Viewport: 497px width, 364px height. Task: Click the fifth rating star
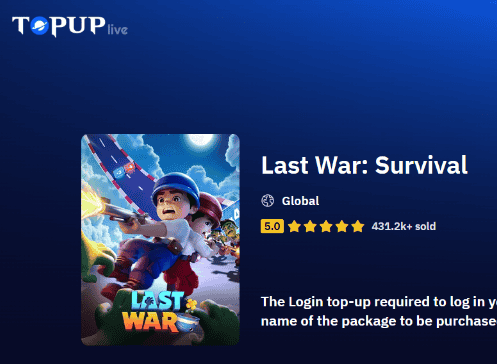click(358, 226)
